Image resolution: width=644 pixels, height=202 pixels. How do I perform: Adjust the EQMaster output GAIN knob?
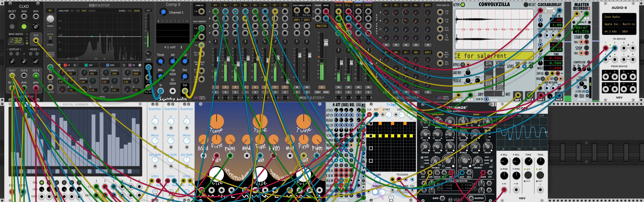pos(148,54)
